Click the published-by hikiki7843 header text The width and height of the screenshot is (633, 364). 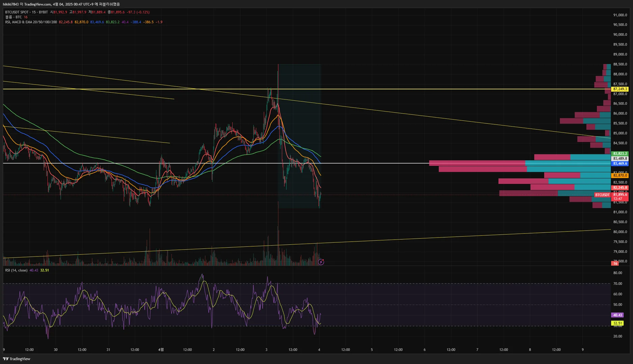(61, 4)
